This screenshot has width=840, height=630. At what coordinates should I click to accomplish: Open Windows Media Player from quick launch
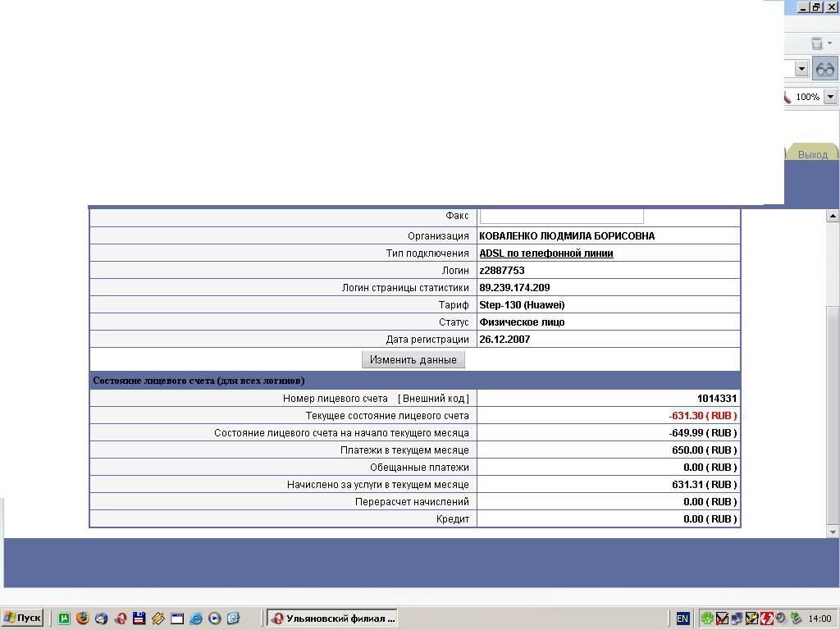pyautogui.click(x=214, y=619)
